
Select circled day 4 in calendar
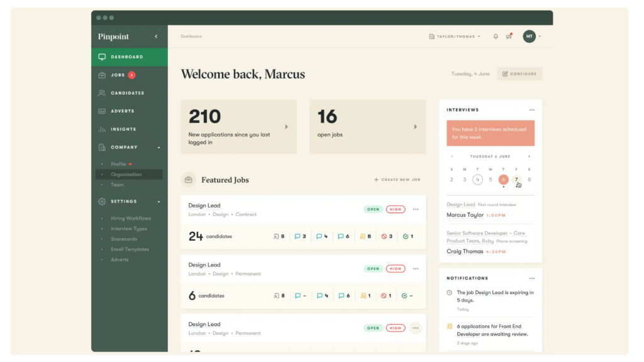point(477,180)
